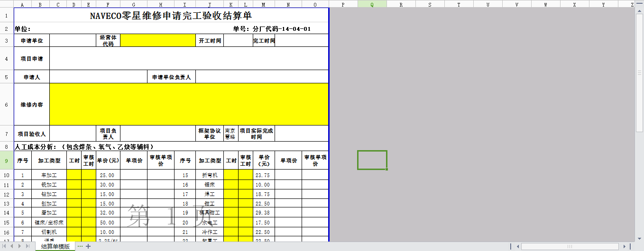
Task: Select row 9 header
Action: [7, 161]
